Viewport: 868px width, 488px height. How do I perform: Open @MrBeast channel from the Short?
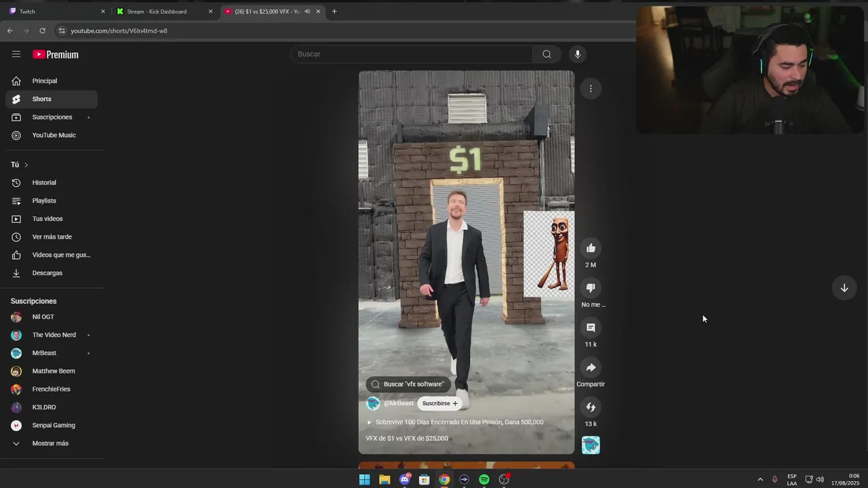point(398,403)
